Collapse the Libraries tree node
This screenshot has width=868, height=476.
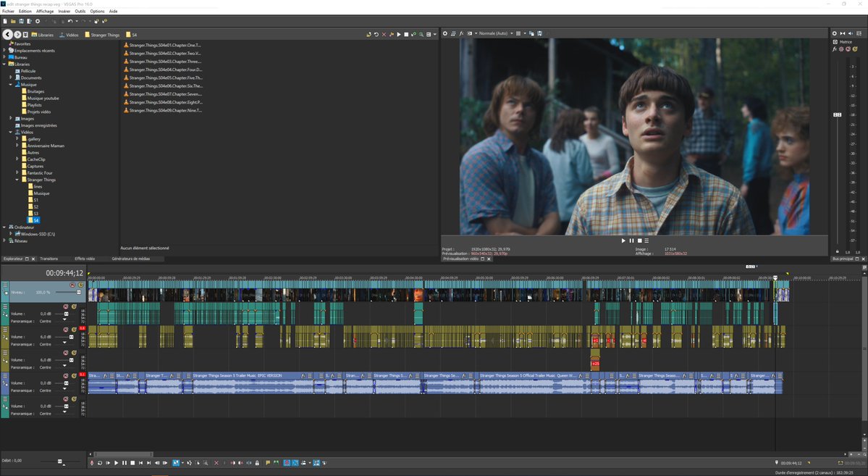coord(4,64)
